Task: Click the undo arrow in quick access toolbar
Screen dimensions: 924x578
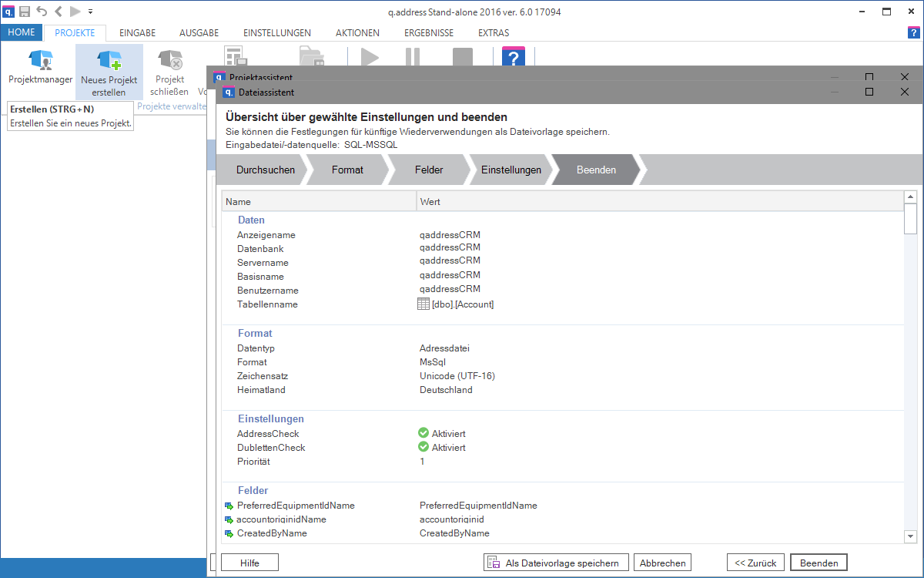Action: click(42, 12)
